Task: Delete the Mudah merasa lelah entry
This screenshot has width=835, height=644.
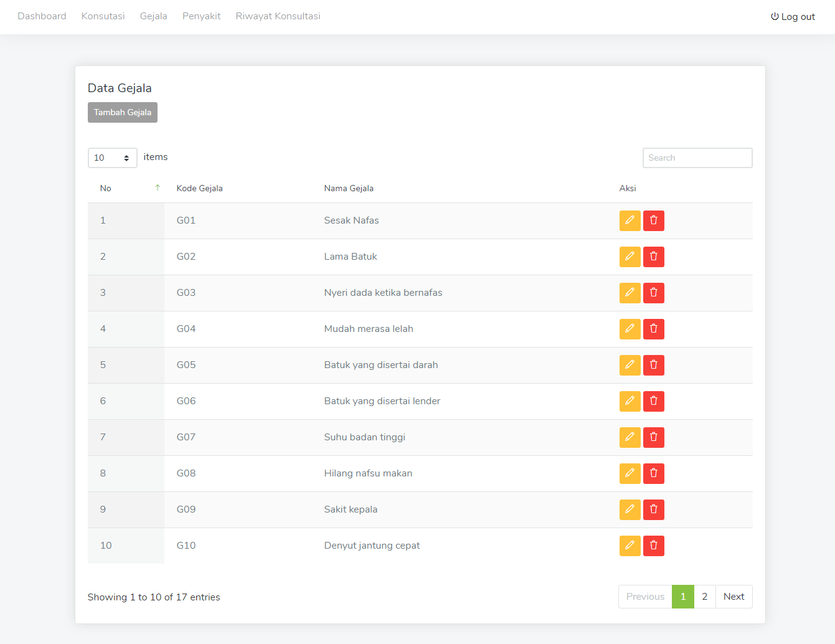Action: [x=653, y=329]
